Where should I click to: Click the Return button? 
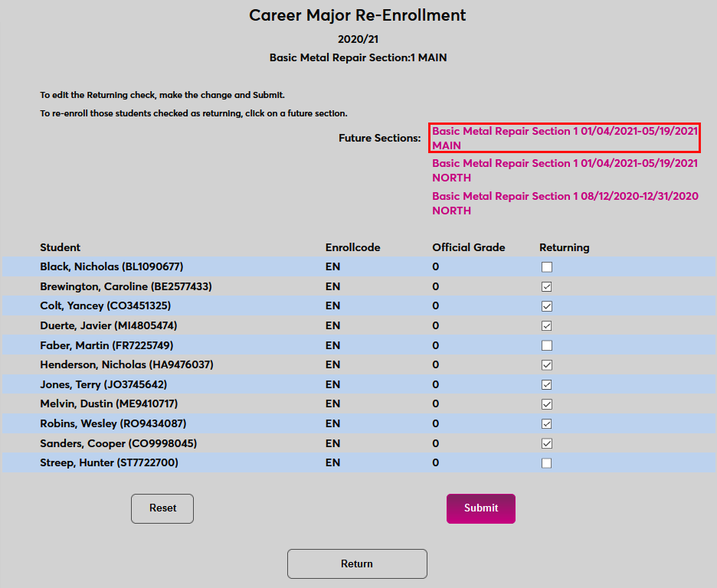[357, 563]
